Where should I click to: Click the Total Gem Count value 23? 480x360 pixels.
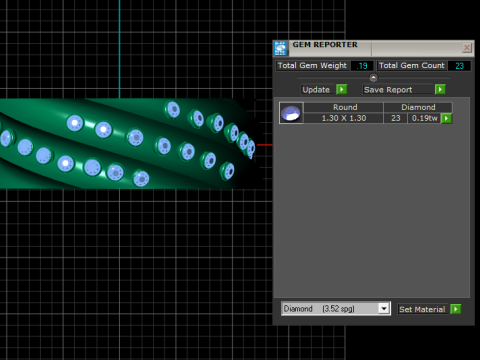point(459,66)
